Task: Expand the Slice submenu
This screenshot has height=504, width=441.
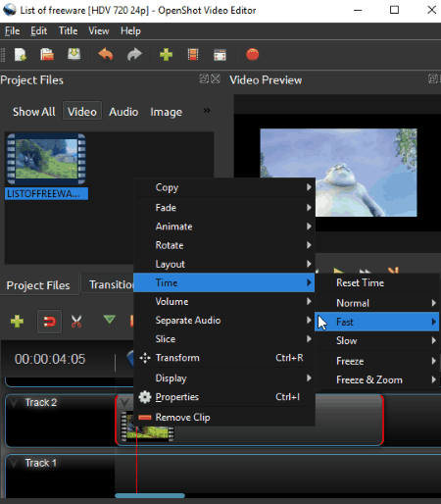Action: 224,339
